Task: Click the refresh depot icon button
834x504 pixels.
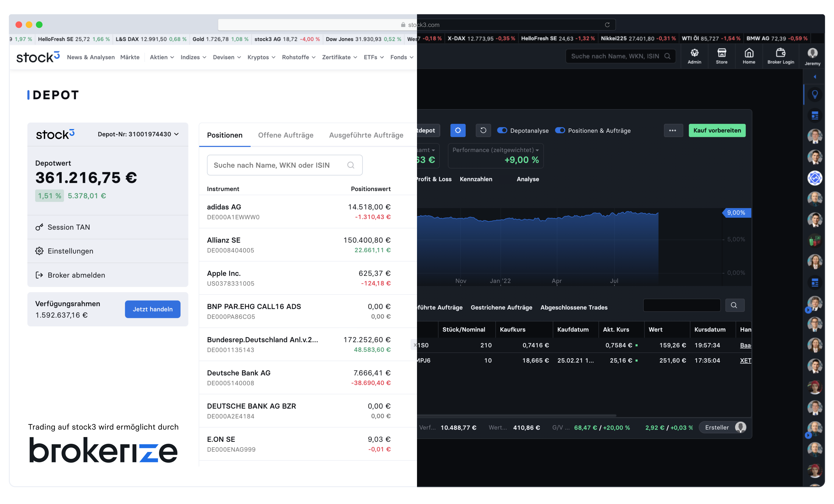Action: coord(483,130)
